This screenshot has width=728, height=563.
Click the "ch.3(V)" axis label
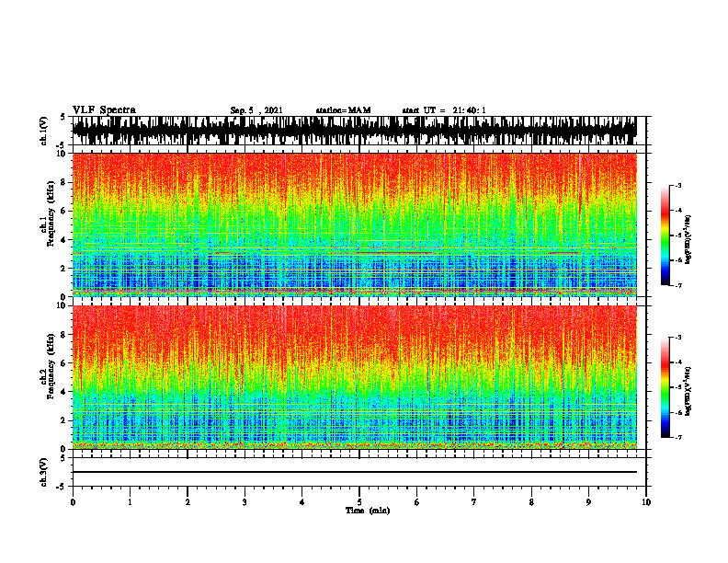[x=44, y=472]
